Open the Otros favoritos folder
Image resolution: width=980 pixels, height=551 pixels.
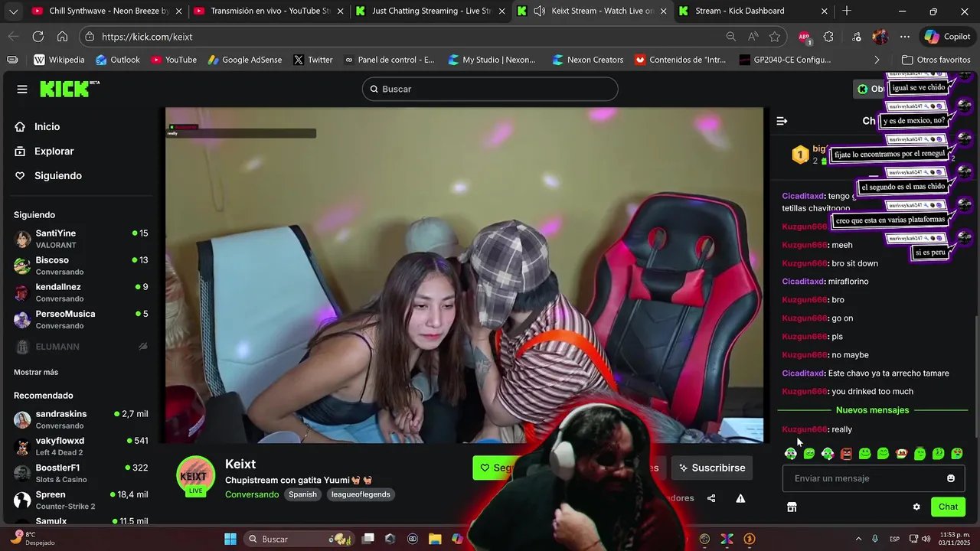936,60
